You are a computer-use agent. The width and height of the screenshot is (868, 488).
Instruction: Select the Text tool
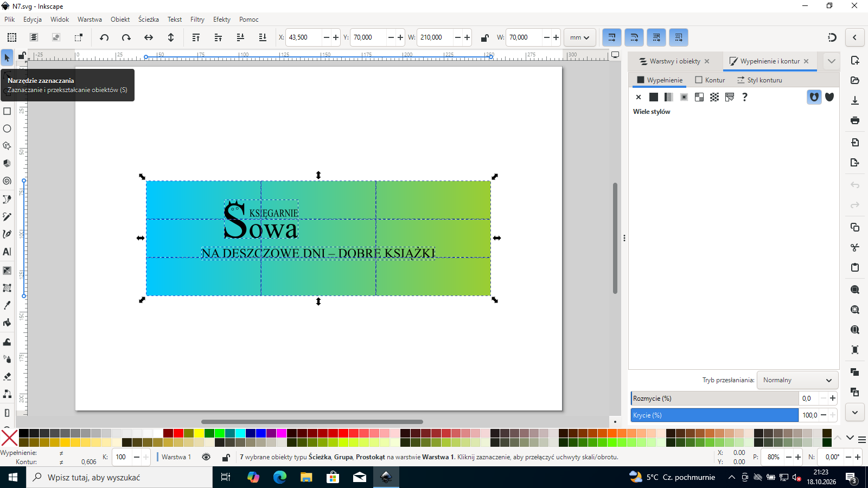(x=7, y=252)
